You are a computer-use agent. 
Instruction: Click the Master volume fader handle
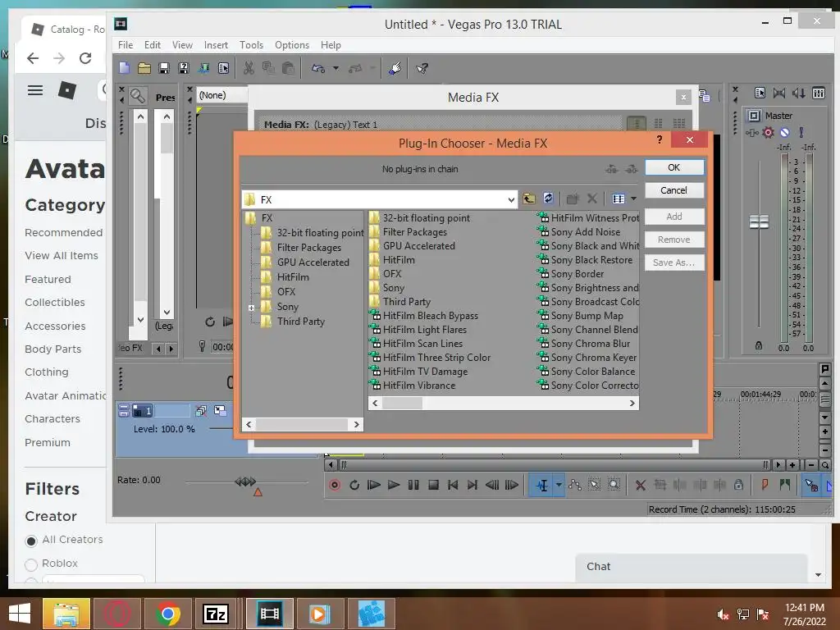pyautogui.click(x=759, y=221)
